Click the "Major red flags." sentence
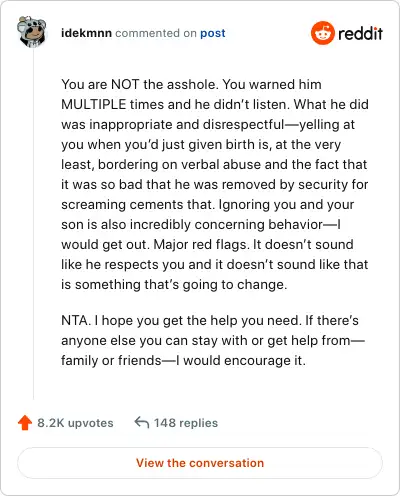This screenshot has width=400, height=496. click(202, 245)
